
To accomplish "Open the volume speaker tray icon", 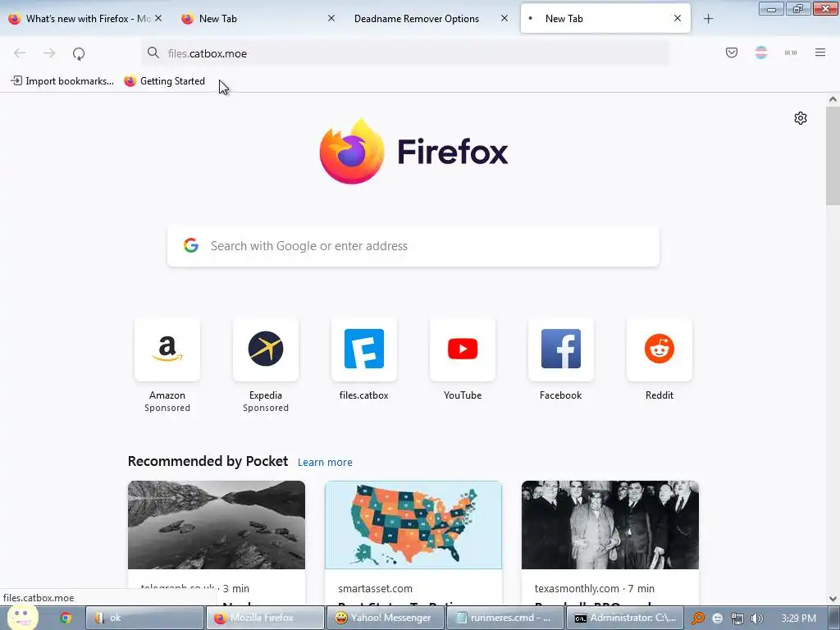I will [x=756, y=619].
